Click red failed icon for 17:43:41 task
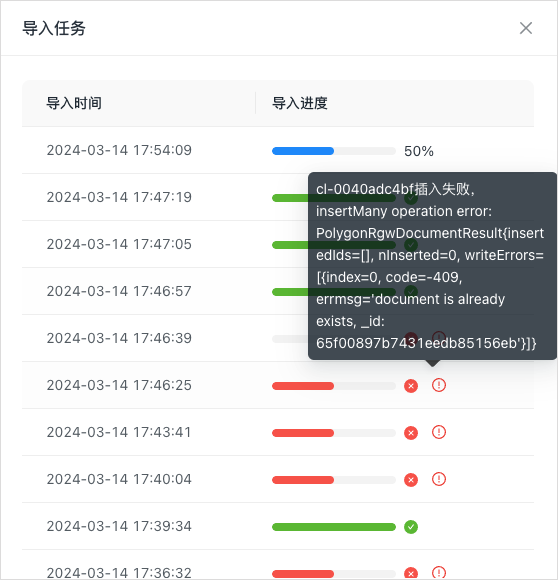Viewport: 558px width, 580px height. 411,433
